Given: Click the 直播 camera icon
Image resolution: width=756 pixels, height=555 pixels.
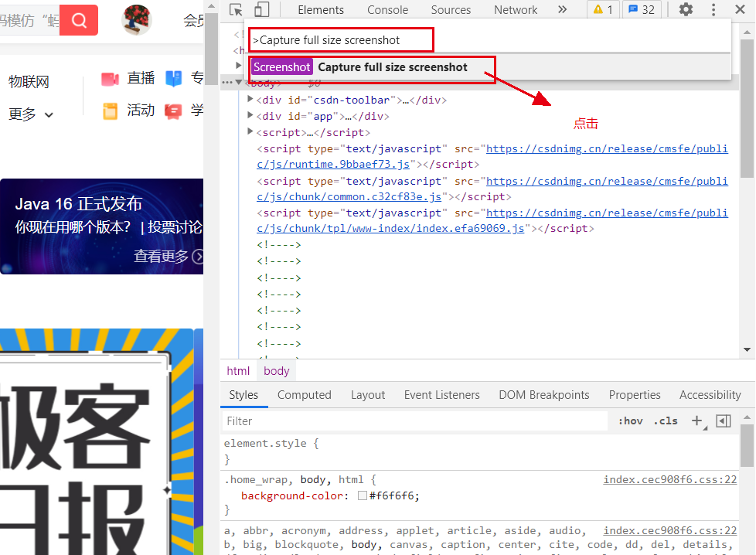Looking at the screenshot, I should click(110, 79).
